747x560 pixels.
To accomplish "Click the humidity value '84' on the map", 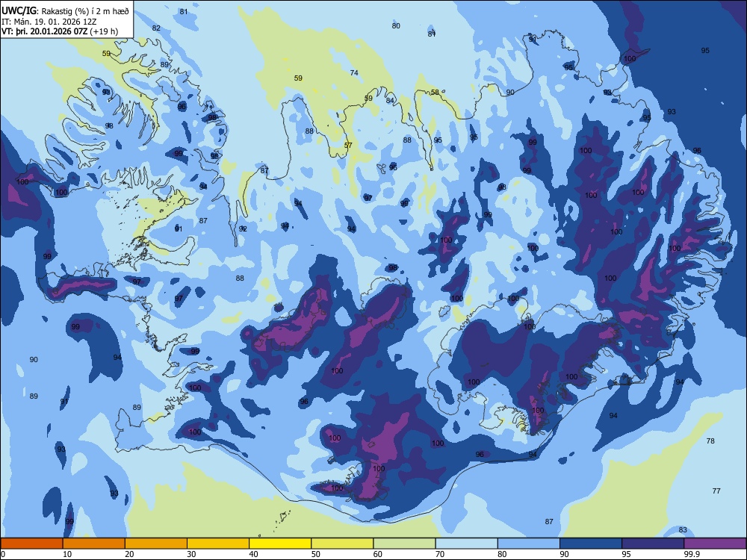I will pyautogui.click(x=390, y=101).
